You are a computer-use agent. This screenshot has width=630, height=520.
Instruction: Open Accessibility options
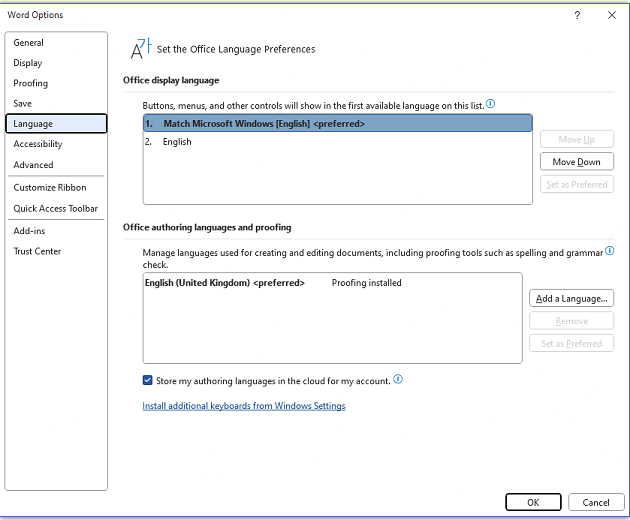tap(56, 144)
